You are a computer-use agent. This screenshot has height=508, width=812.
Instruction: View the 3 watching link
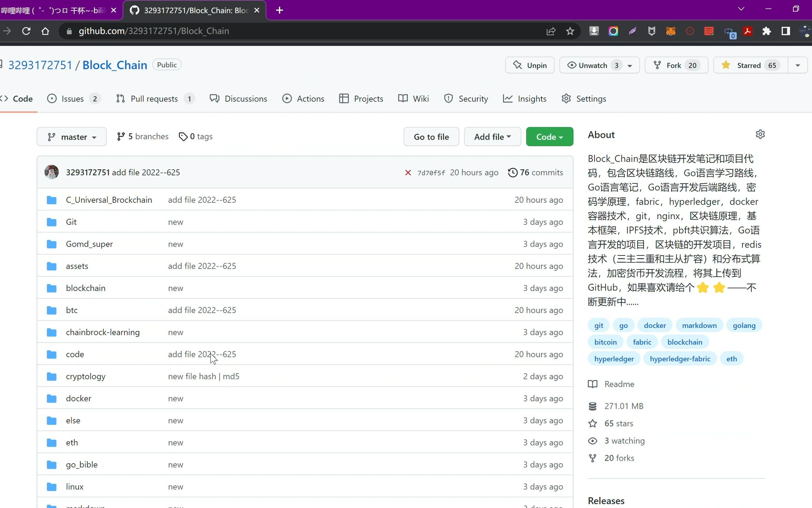(616, 441)
